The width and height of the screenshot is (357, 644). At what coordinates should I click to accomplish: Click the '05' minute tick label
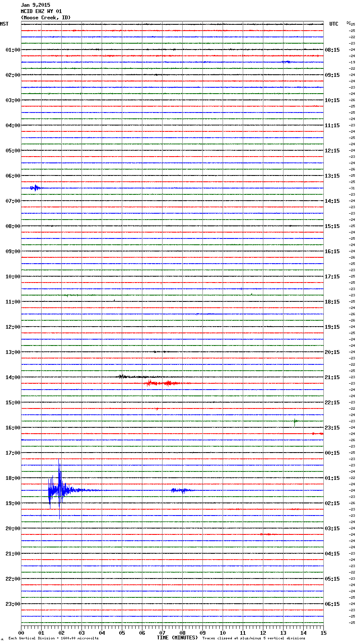click(122, 633)
